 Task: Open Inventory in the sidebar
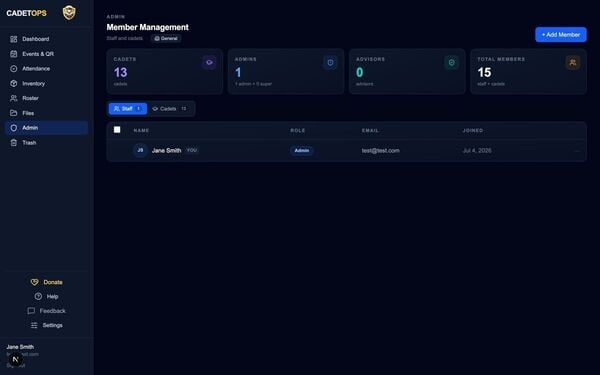point(46,83)
